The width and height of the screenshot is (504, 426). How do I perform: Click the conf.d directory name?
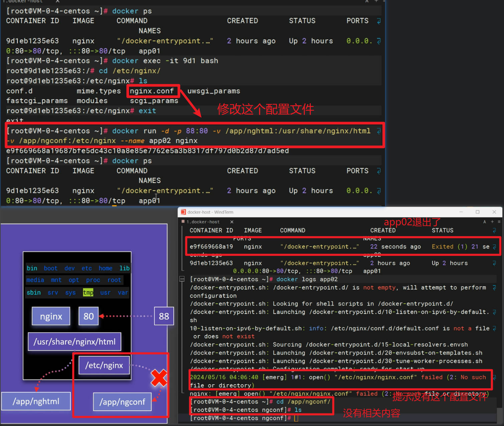tap(19, 91)
